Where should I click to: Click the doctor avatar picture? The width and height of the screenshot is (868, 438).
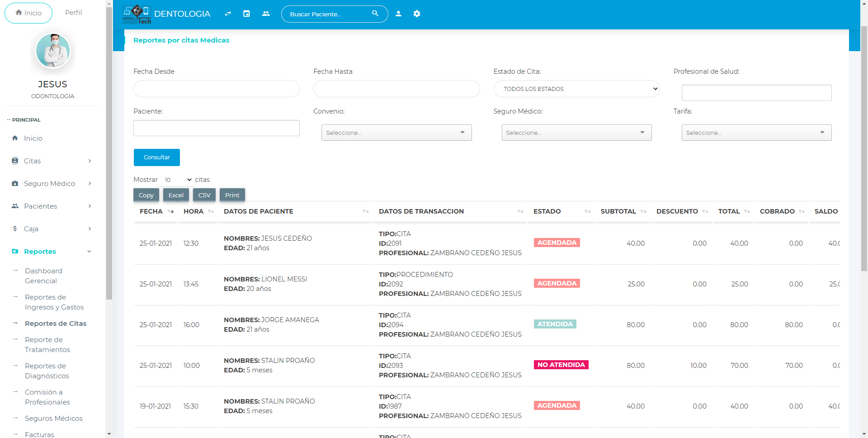tap(53, 51)
